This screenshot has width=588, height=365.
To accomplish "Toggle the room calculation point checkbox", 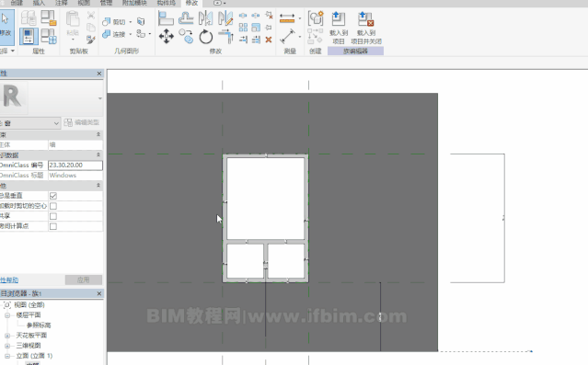I will click(53, 226).
